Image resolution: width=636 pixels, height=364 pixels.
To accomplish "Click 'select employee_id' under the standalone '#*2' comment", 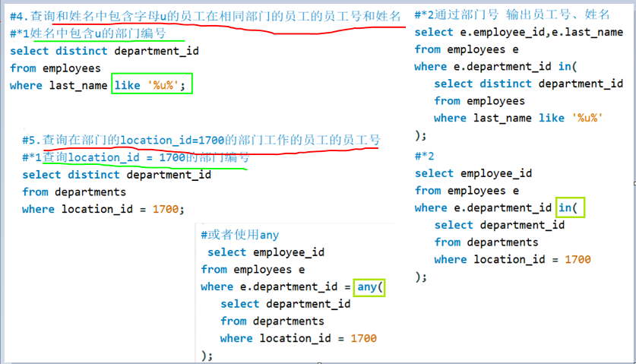I will point(473,173).
